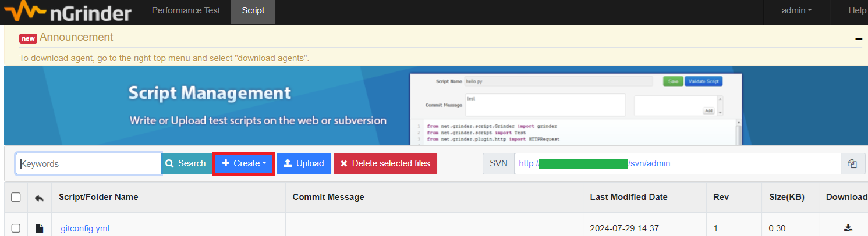Focus the Keywords search field
The image size is (868, 236).
pos(88,164)
